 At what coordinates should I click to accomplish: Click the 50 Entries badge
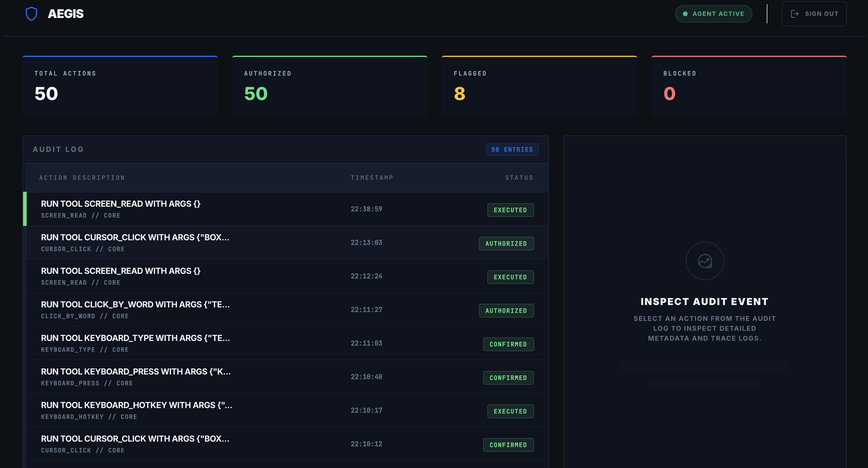point(512,150)
